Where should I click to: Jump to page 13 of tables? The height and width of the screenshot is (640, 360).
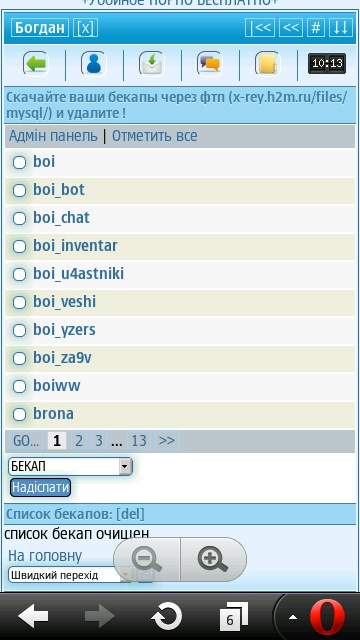click(139, 441)
